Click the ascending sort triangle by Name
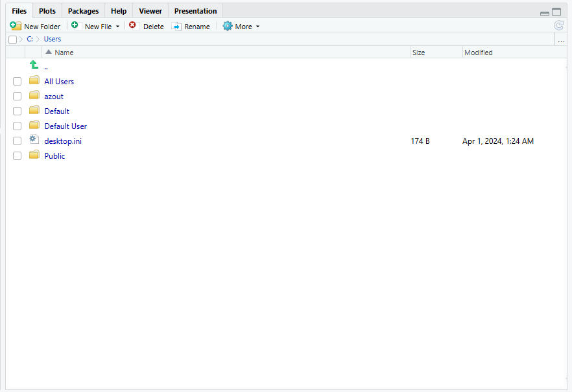 49,52
